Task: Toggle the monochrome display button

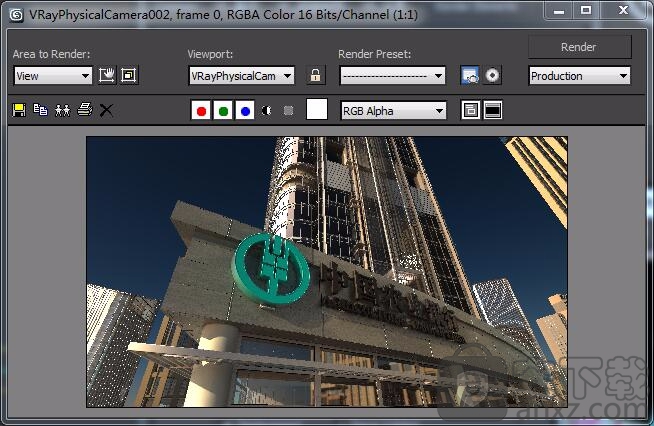Action: tap(288, 111)
